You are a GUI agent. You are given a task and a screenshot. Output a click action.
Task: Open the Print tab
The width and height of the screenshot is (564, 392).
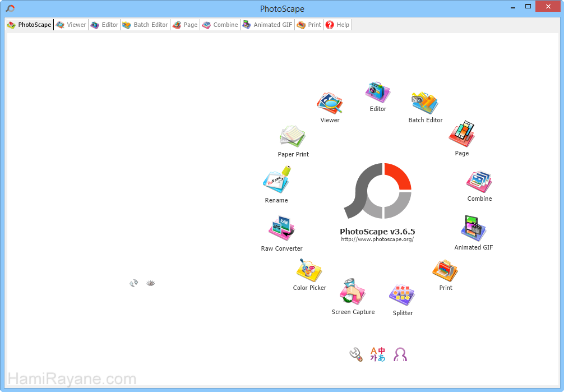tap(309, 25)
